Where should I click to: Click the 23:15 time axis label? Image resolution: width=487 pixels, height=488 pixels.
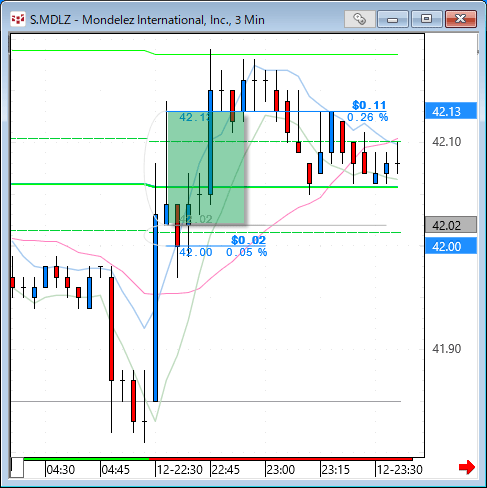(x=335, y=470)
